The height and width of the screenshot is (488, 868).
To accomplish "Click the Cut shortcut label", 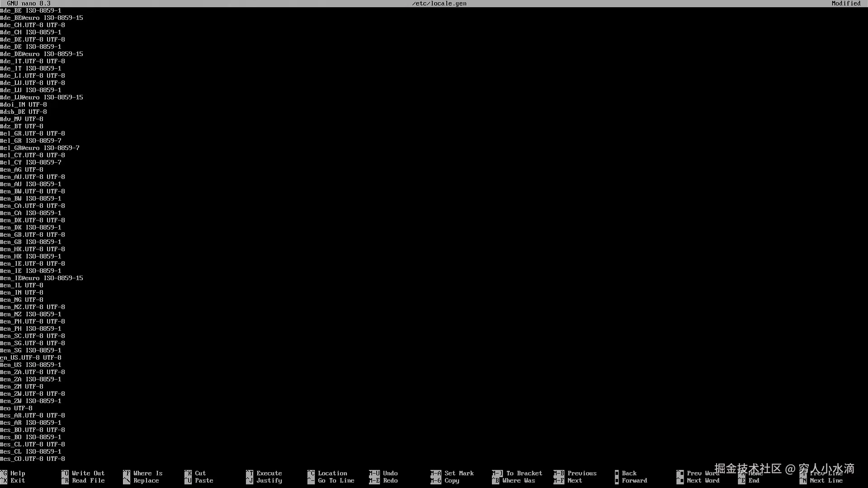I will click(x=200, y=473).
